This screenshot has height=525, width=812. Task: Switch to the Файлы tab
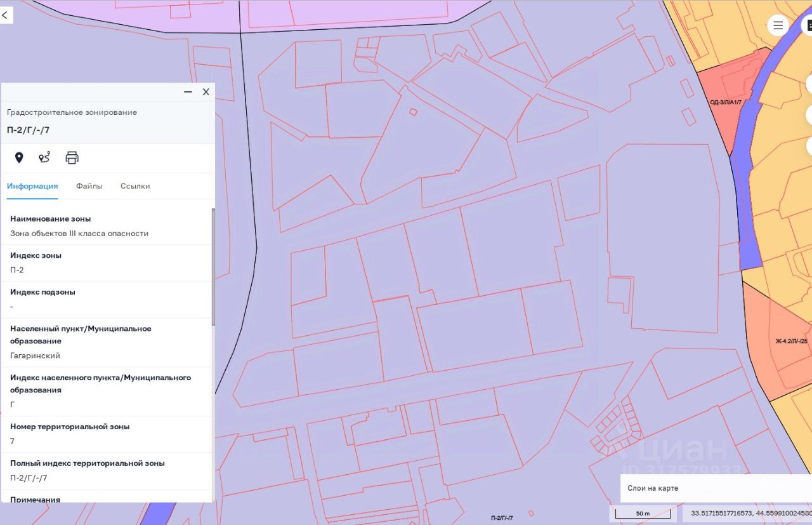point(89,186)
